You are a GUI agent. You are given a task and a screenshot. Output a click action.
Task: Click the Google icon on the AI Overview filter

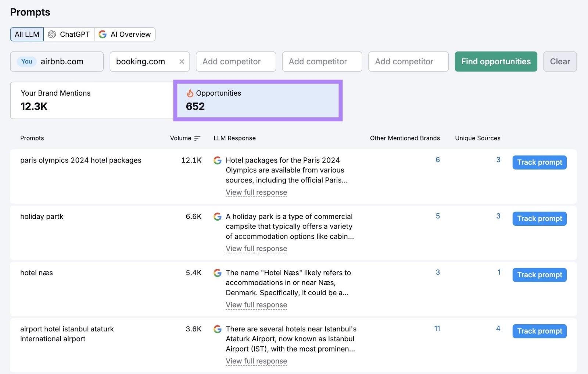point(103,34)
